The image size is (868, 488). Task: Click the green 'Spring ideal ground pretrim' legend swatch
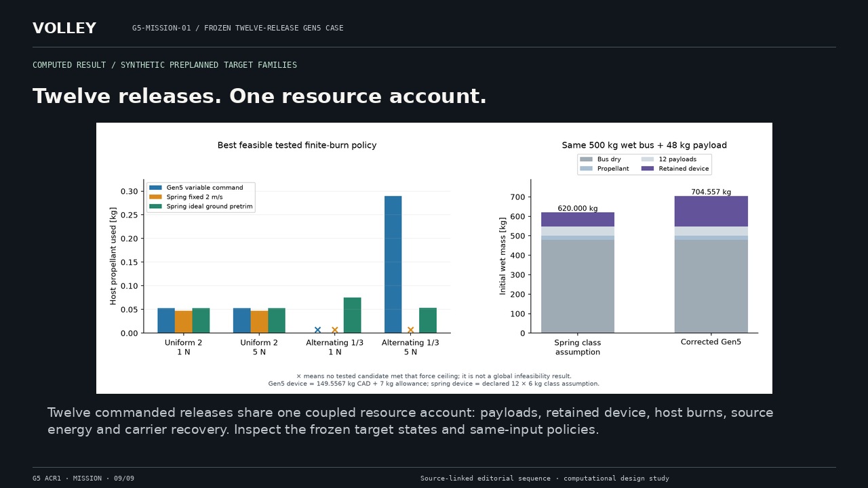coord(156,207)
